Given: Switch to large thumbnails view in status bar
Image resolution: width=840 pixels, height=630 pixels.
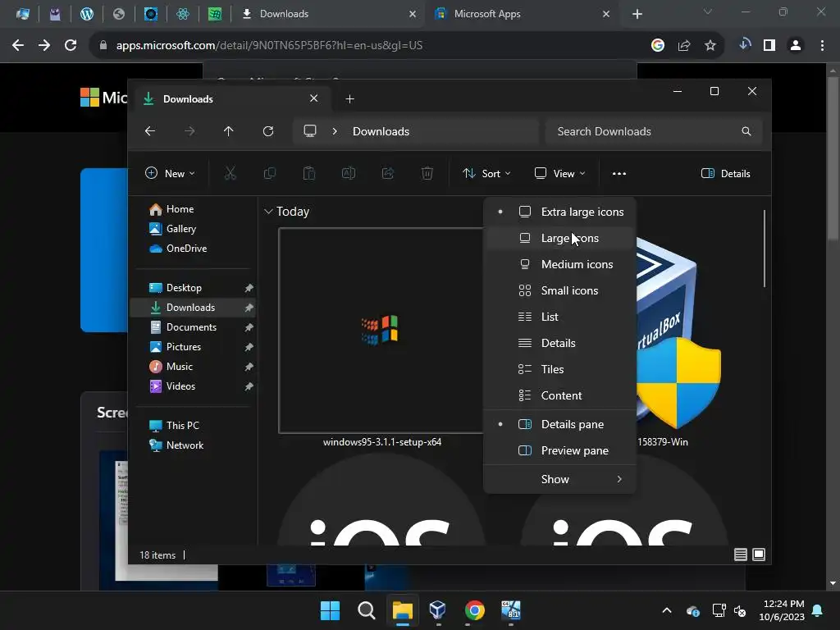Looking at the screenshot, I should 759,555.
